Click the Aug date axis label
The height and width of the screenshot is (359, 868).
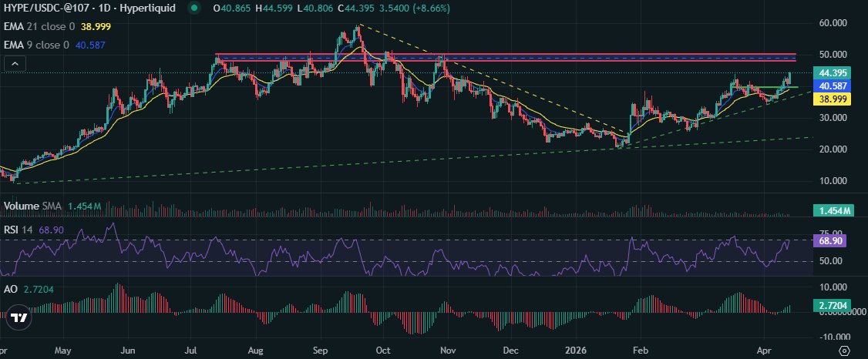pyautogui.click(x=255, y=351)
